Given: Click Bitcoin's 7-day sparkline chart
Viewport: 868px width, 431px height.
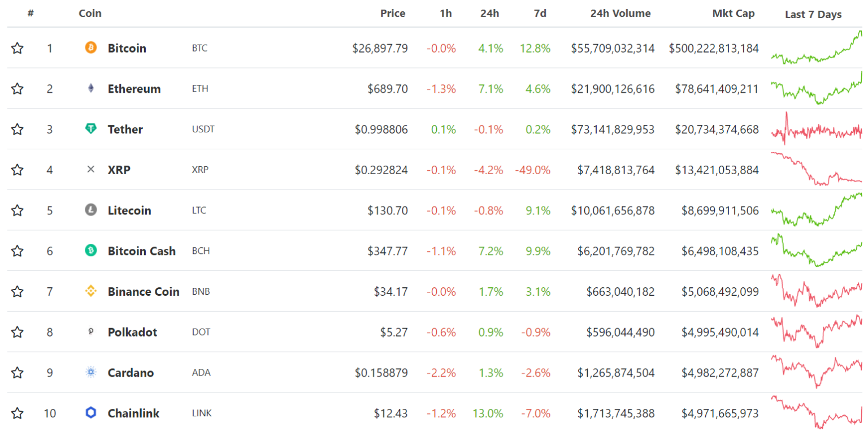Looking at the screenshot, I should pos(815,48).
